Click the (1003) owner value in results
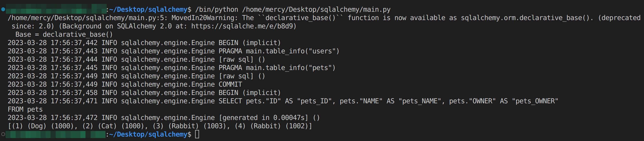This screenshot has width=644, height=141. (x=215, y=126)
